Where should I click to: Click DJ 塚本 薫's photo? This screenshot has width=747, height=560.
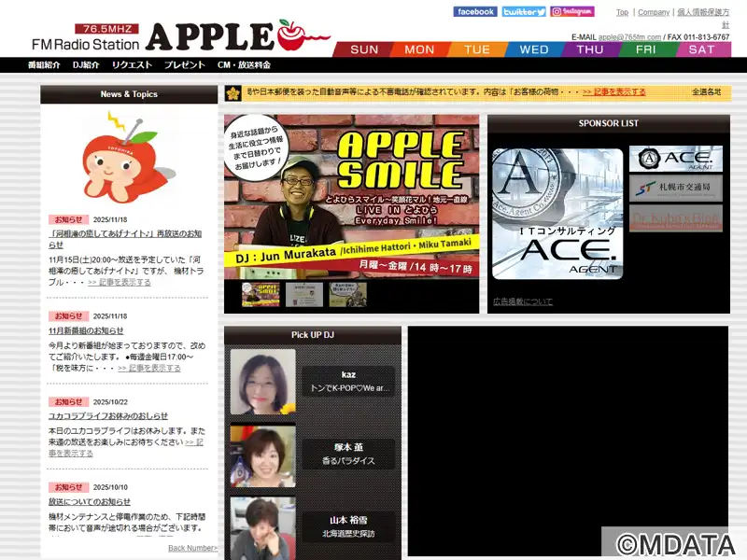point(263,456)
